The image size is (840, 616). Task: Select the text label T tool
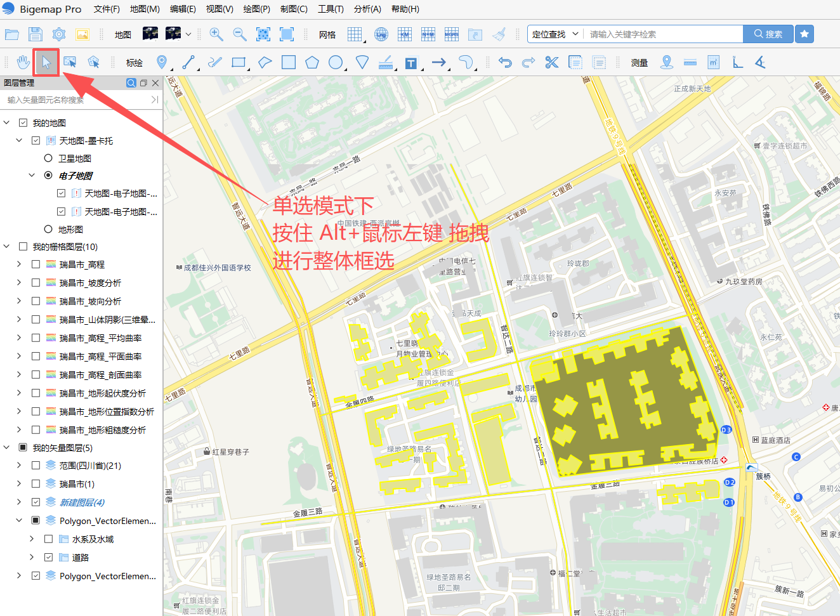point(411,63)
